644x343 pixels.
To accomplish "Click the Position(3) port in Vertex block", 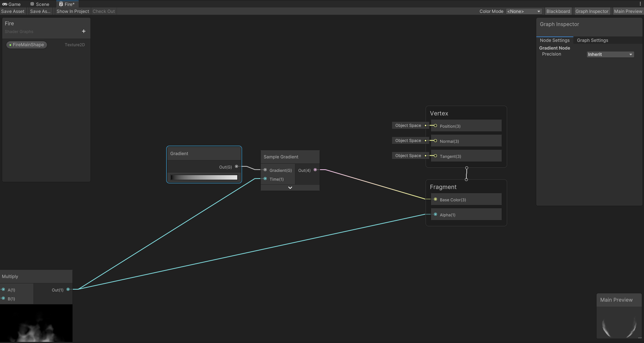I will [x=435, y=126].
